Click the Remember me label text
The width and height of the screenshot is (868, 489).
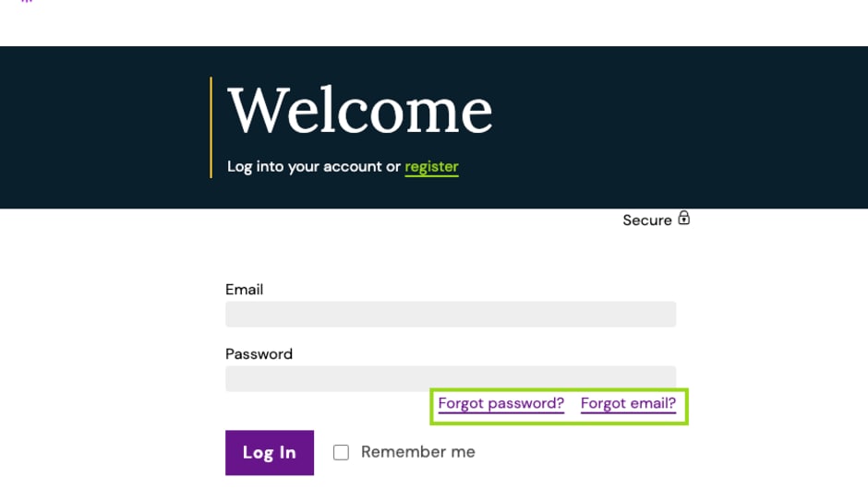[x=417, y=452]
